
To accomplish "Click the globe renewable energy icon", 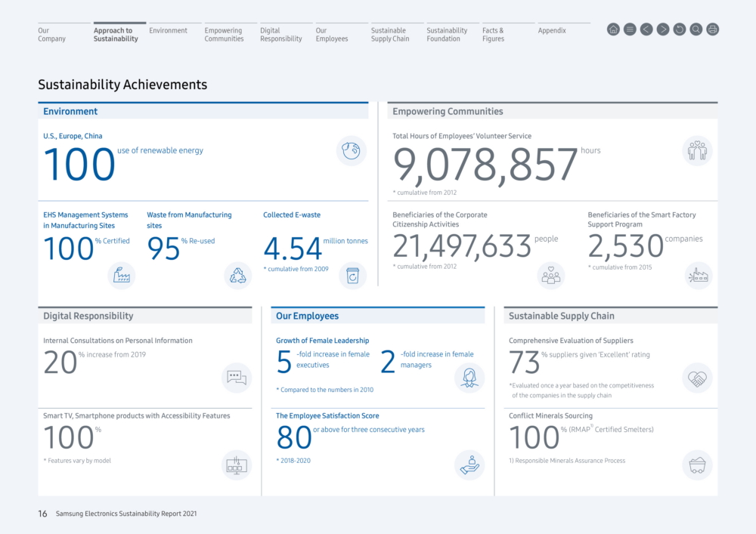I will pos(352,151).
